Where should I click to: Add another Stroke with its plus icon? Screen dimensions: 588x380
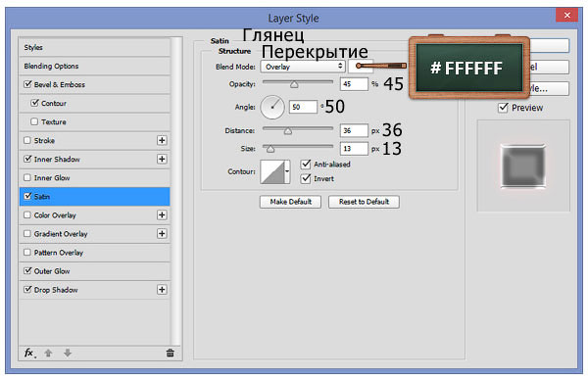point(162,140)
